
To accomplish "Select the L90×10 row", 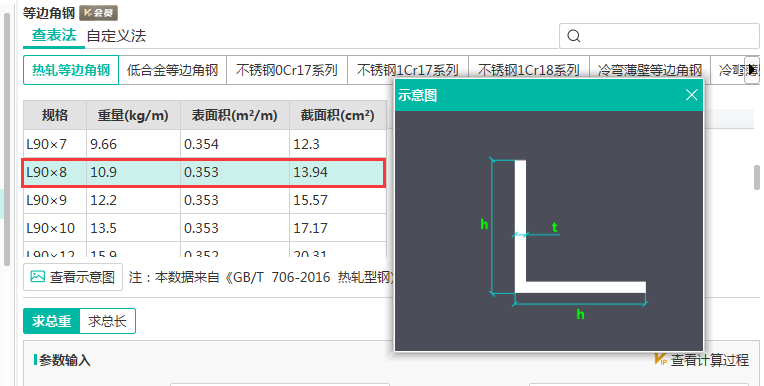I will point(205,228).
